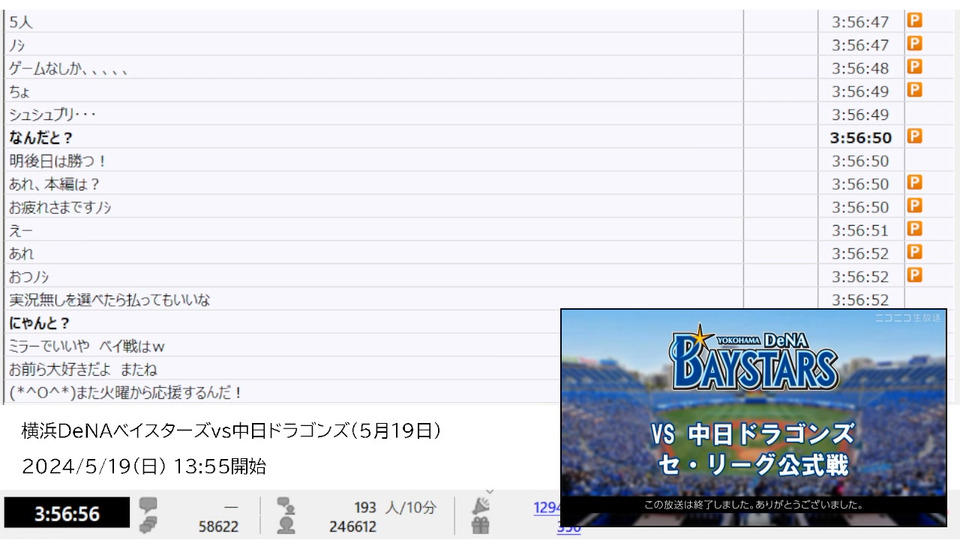
Task: Click the P badge on the ちょ row
Action: pyautogui.click(x=914, y=91)
